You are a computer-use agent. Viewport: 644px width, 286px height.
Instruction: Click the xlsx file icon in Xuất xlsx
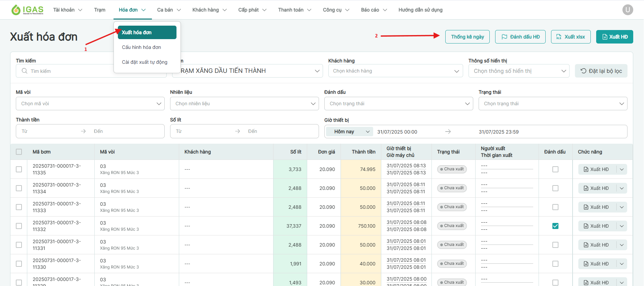(x=559, y=37)
